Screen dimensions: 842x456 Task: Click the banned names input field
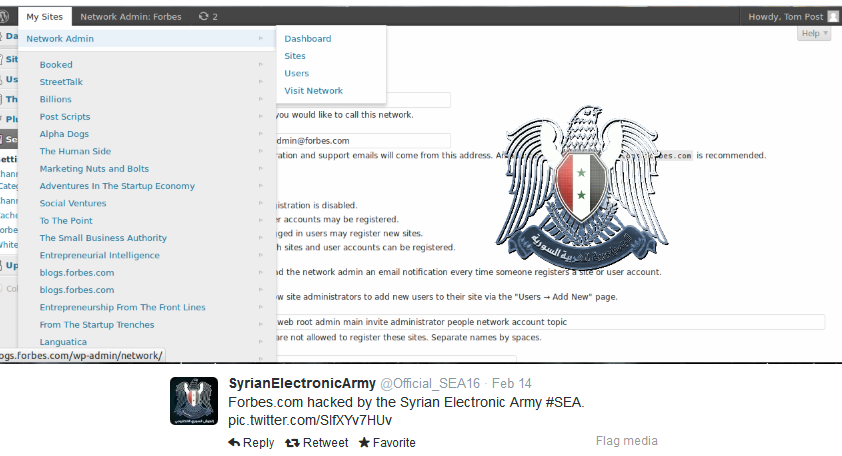click(x=550, y=322)
